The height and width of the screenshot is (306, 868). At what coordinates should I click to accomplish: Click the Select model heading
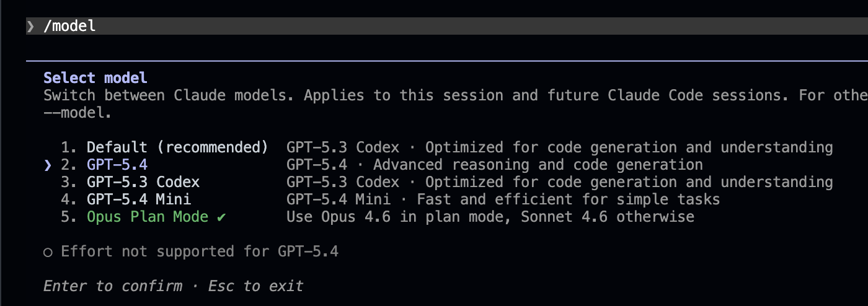[95, 78]
